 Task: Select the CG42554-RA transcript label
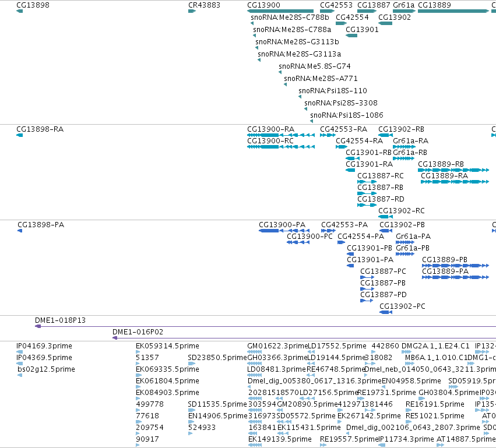click(360, 141)
